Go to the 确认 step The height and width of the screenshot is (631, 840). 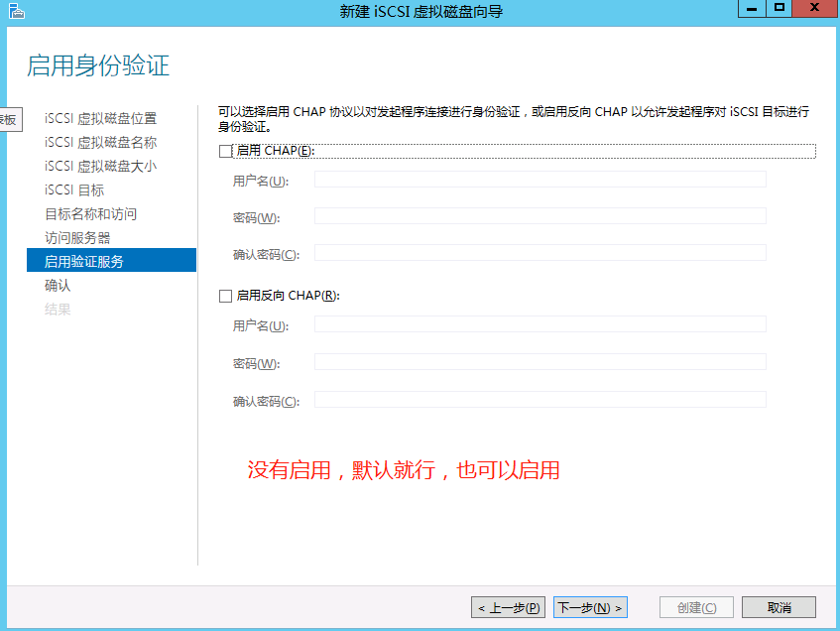58,285
